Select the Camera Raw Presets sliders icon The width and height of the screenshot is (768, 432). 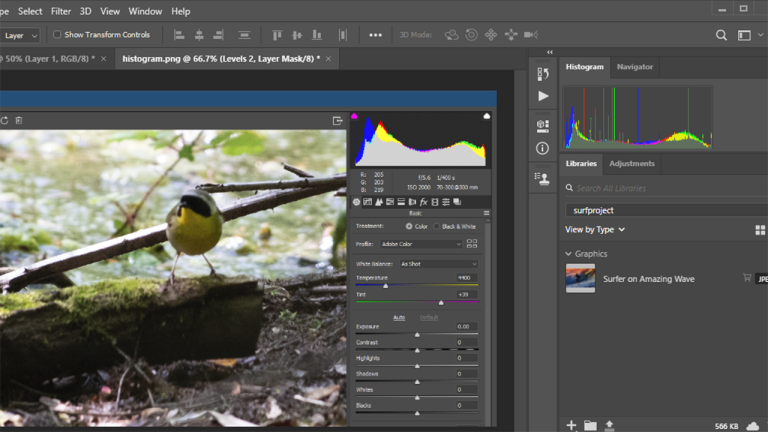click(x=446, y=202)
